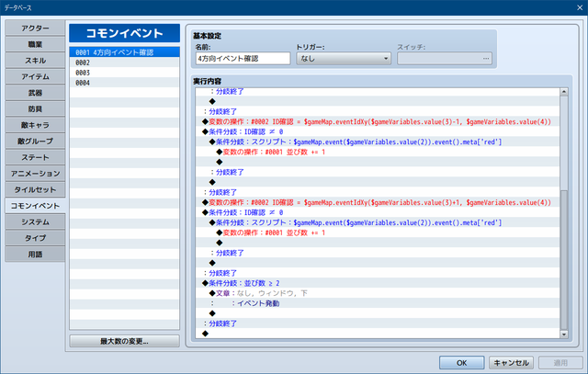588x374 pixels.
Task: Open the システム tab
Action: click(x=35, y=221)
